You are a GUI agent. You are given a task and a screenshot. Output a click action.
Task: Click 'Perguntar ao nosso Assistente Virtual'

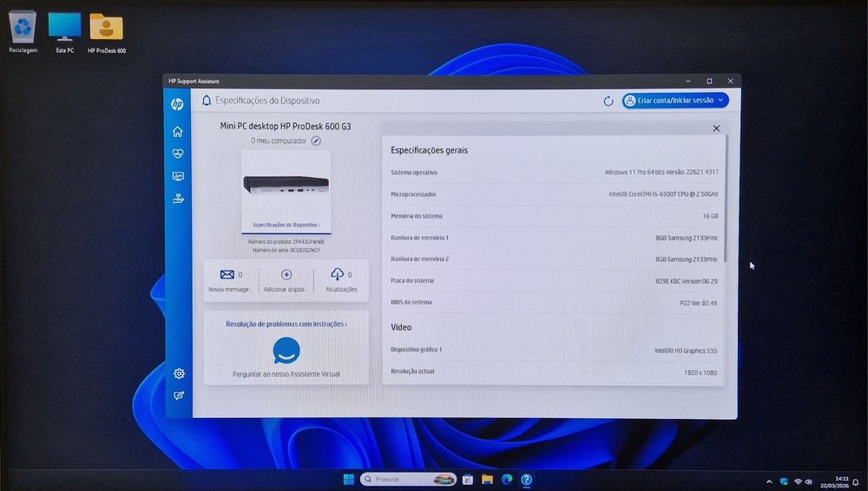coord(286,374)
